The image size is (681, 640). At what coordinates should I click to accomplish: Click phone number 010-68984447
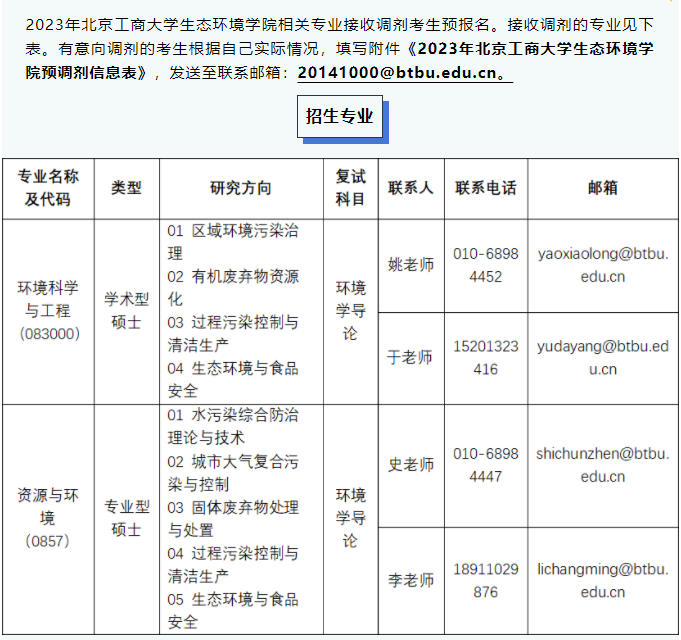coord(486,465)
